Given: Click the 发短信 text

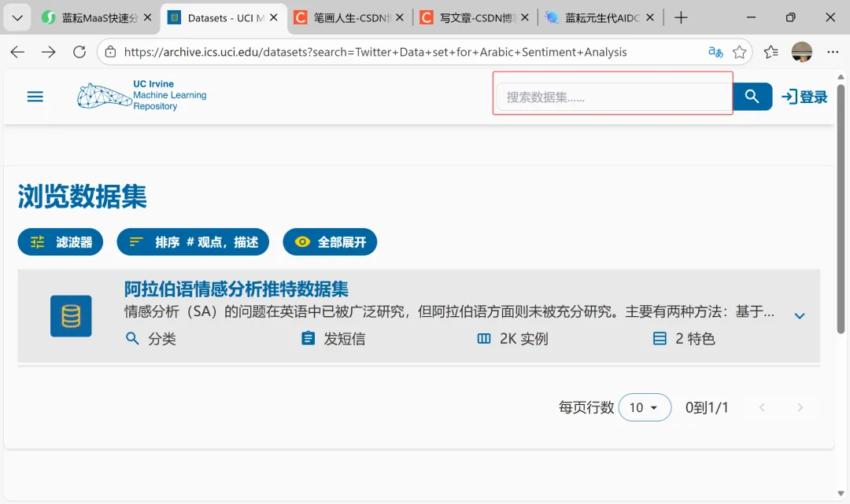Looking at the screenshot, I should pyautogui.click(x=345, y=338).
